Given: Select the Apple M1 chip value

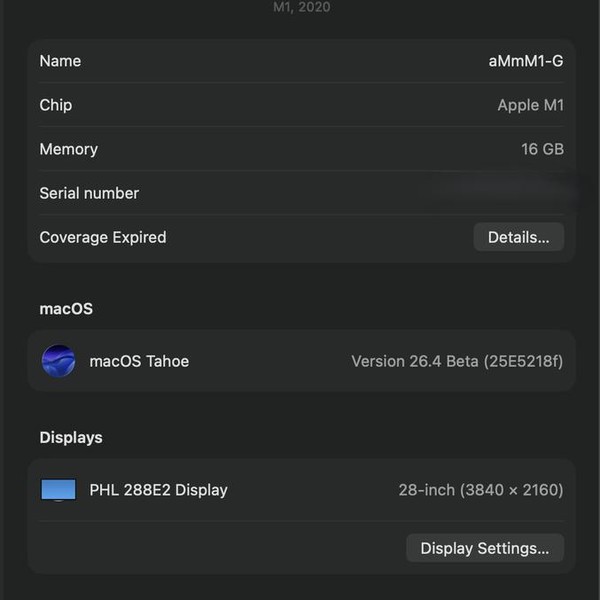Looking at the screenshot, I should pos(530,105).
